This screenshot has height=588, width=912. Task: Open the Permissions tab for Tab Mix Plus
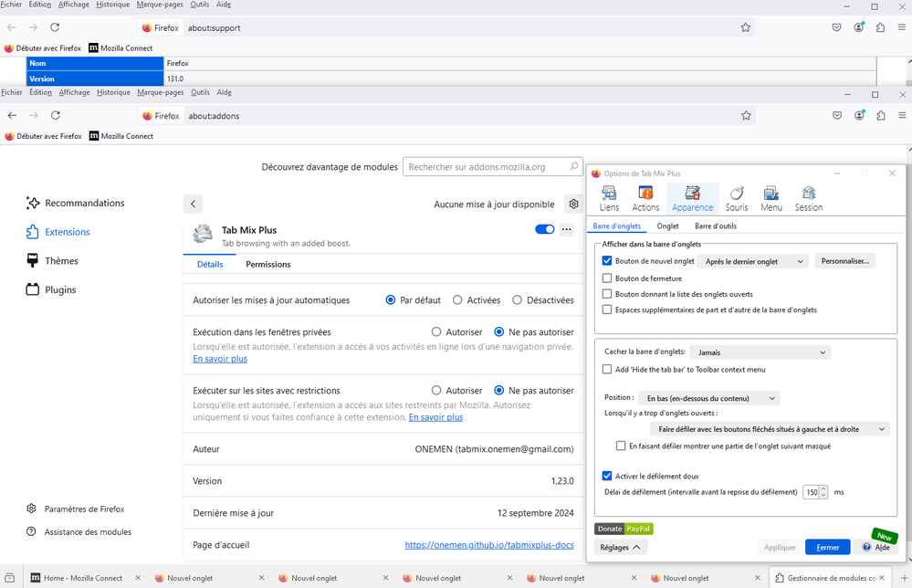click(268, 264)
